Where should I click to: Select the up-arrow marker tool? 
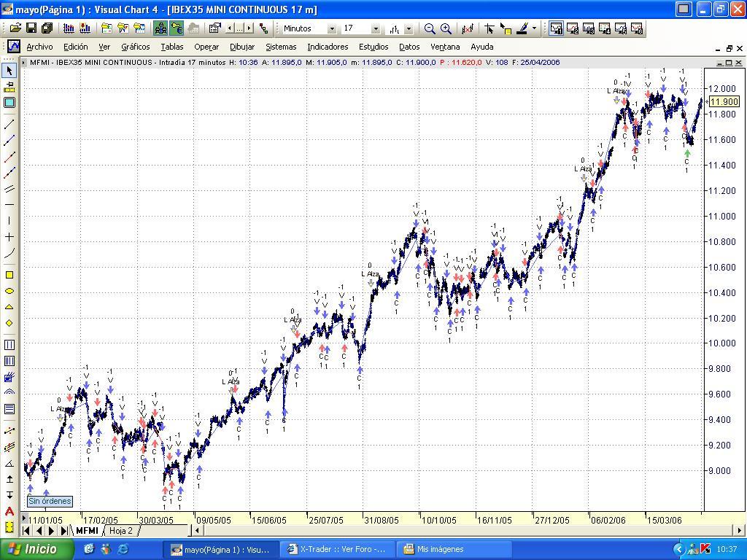pyautogui.click(x=9, y=479)
